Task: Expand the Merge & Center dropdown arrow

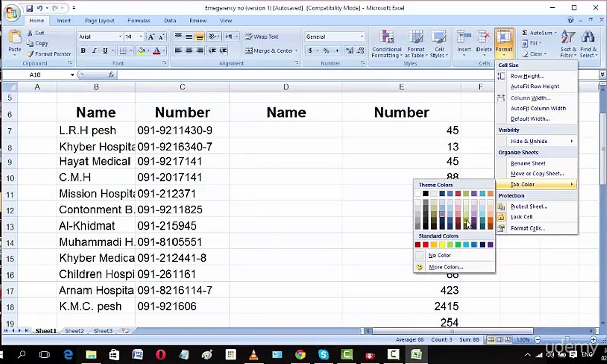Action: pos(296,51)
